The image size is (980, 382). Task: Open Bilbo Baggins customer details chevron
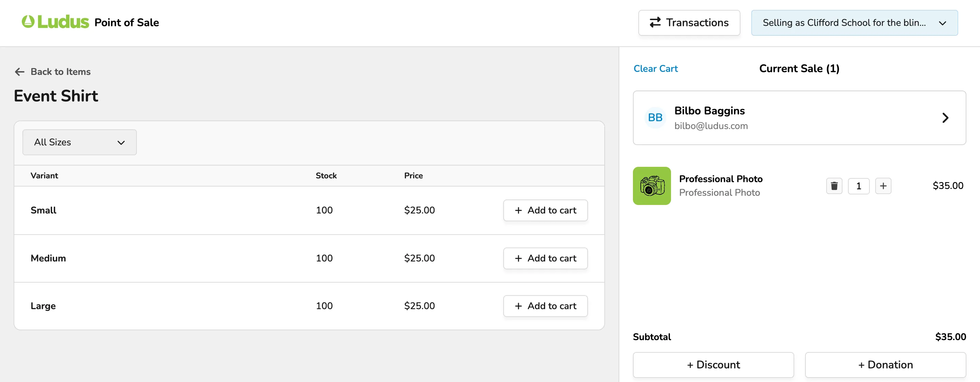(x=945, y=118)
